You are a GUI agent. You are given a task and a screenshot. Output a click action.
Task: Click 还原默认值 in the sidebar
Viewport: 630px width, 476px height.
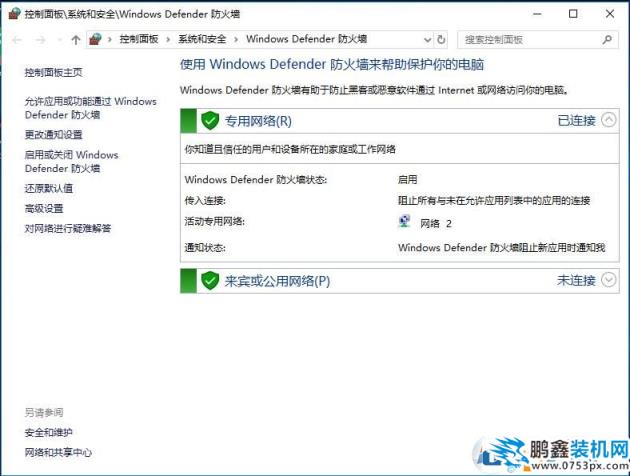(49, 188)
